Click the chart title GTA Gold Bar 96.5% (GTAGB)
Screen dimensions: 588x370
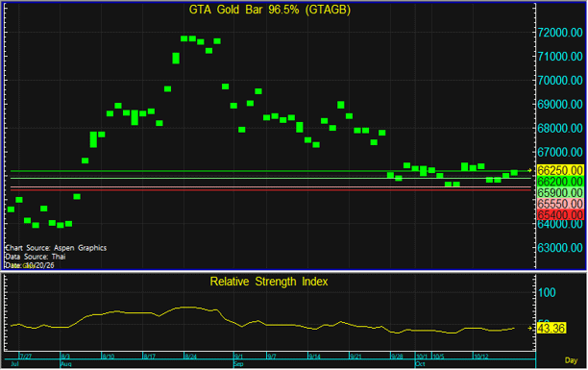click(269, 10)
